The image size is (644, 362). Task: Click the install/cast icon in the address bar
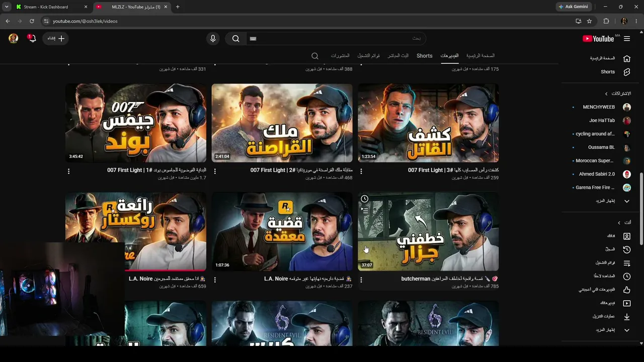point(578,21)
